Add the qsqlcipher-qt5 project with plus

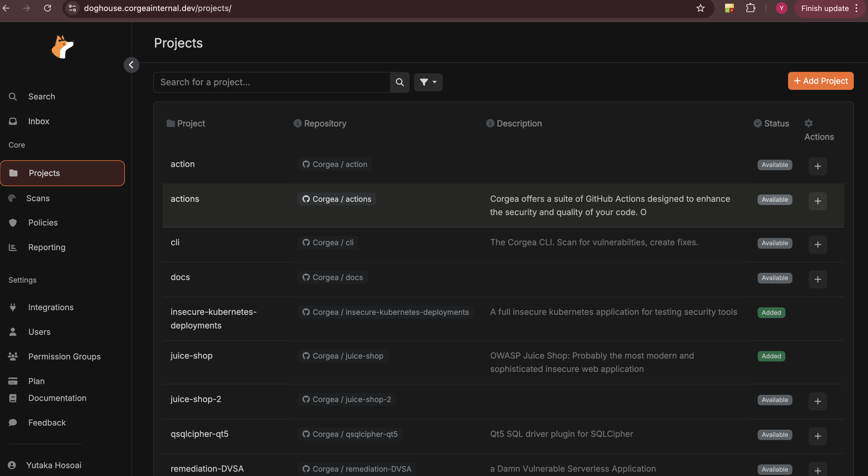818,436
